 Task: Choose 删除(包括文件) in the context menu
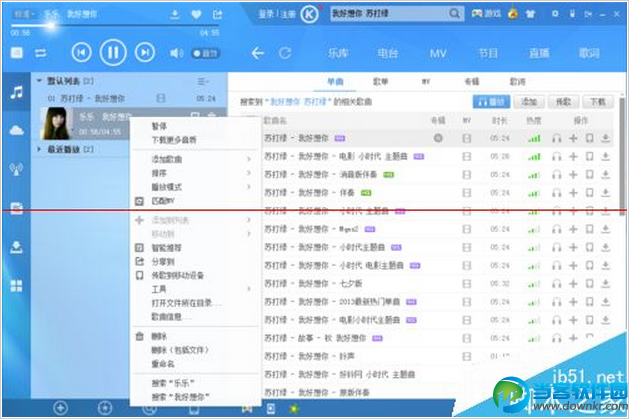coord(180,350)
